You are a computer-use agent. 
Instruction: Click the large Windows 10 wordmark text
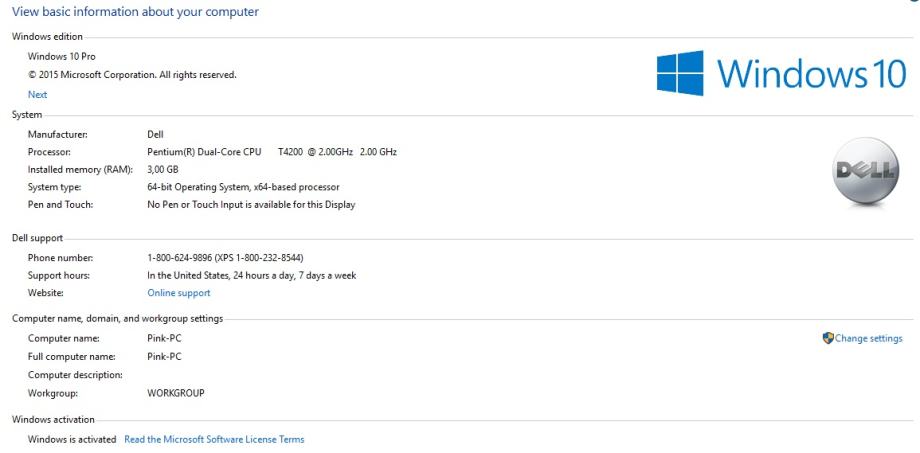(x=810, y=73)
